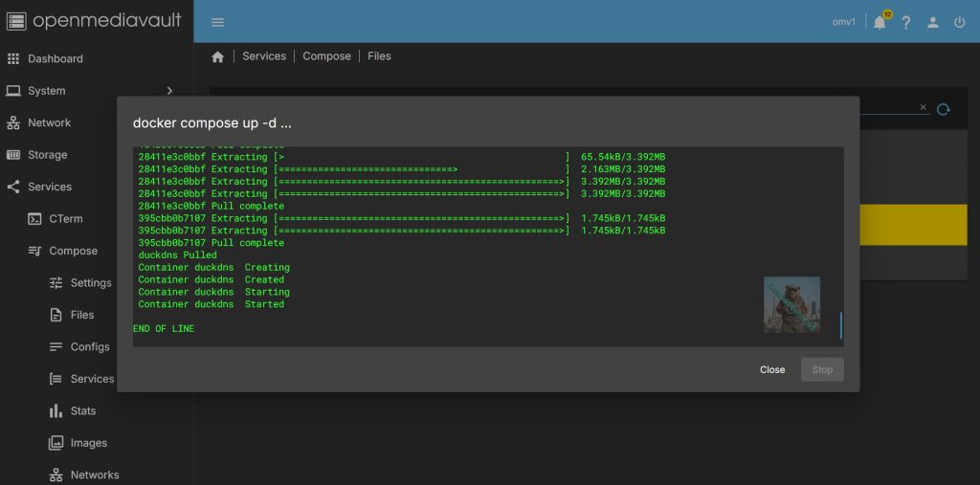Screen dimensions: 980x485
Task: Click the 'Container duckdns Started' line
Action: 212,304
